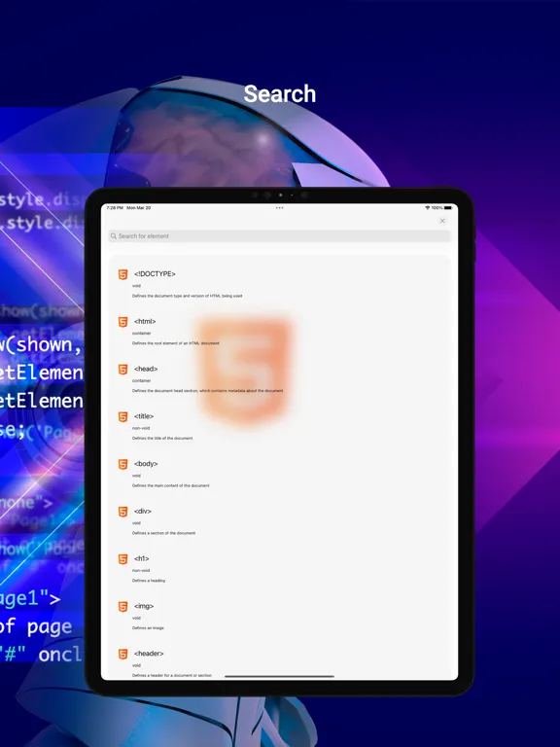Image resolution: width=560 pixels, height=747 pixels.
Task: Tap the HTML5 icon beside <img>
Action: [122, 607]
